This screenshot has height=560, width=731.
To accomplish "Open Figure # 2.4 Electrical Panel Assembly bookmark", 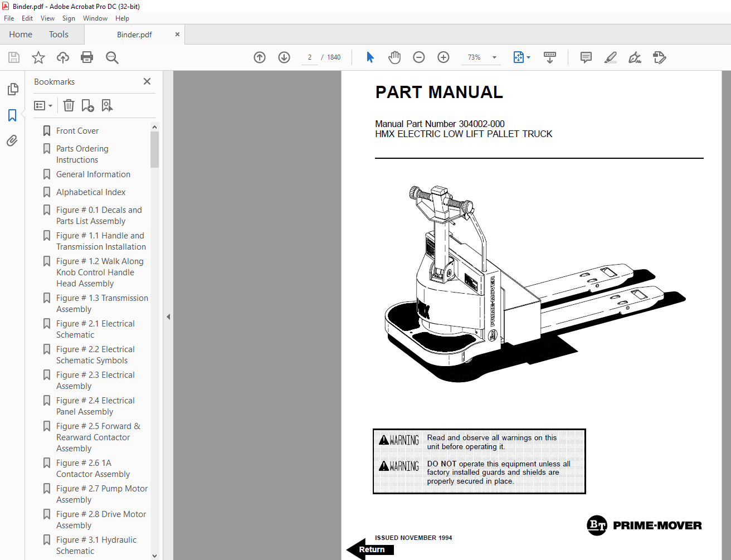I will [x=95, y=406].
